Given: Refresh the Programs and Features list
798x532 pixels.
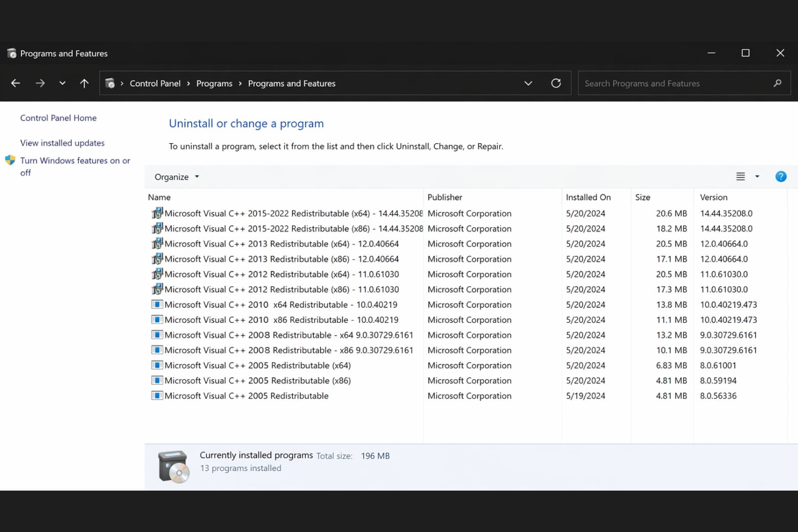Looking at the screenshot, I should (556, 83).
